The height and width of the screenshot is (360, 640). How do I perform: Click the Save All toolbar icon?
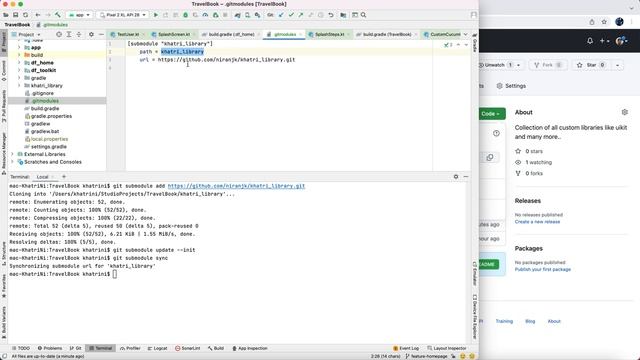point(16,15)
